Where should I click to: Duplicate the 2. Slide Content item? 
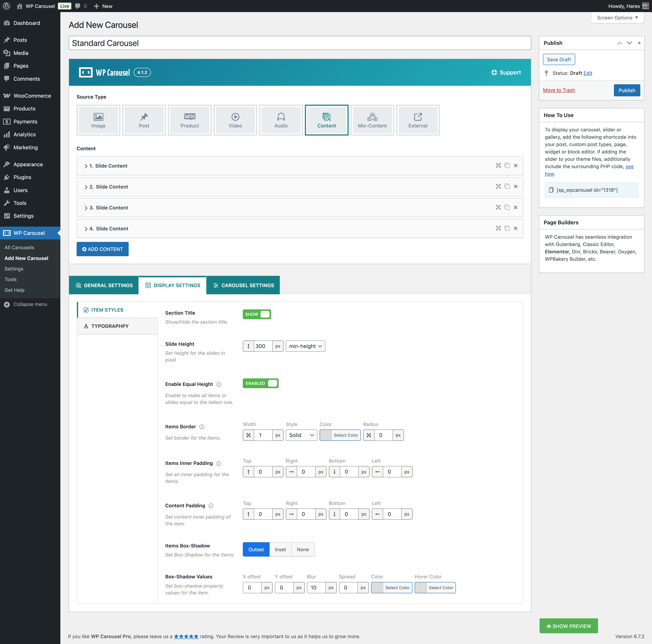click(507, 186)
